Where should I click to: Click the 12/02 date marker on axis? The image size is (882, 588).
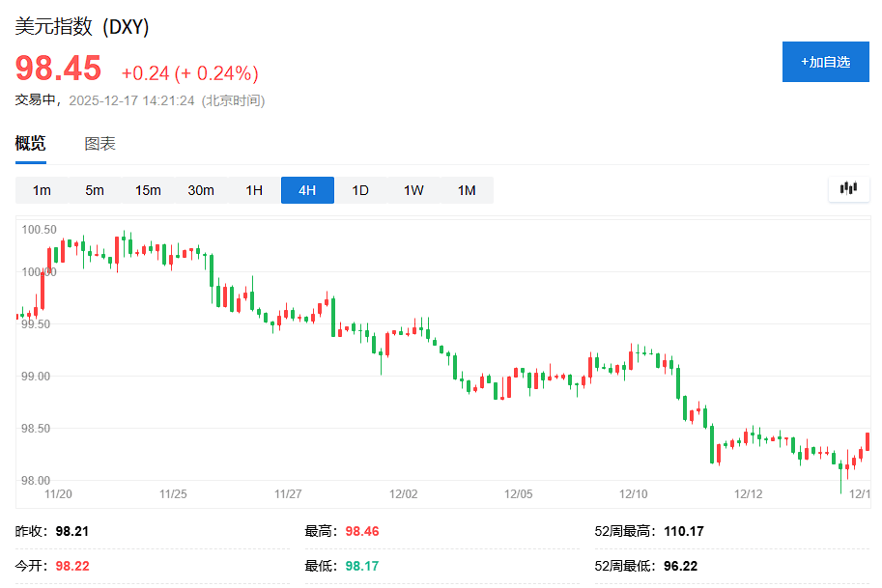[x=403, y=493]
